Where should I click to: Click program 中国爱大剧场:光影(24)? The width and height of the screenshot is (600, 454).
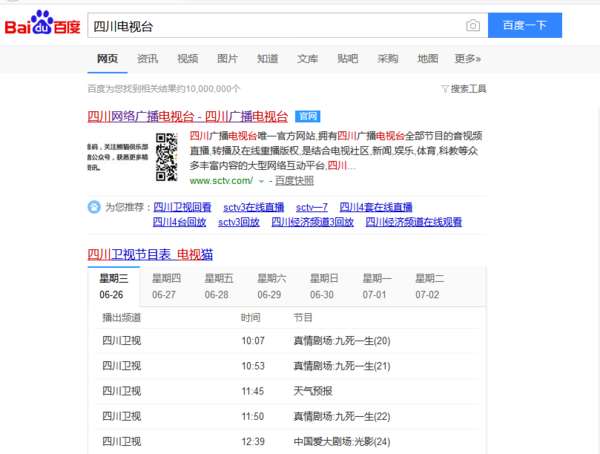[x=342, y=442]
